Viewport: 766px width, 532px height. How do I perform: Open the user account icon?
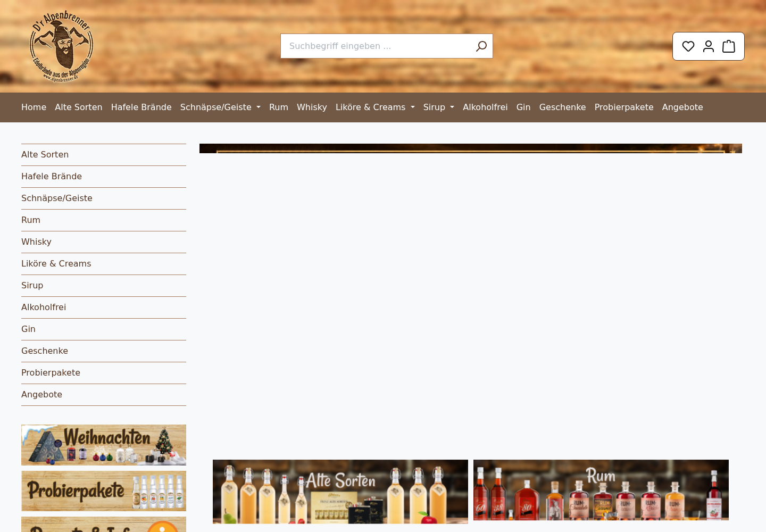[709, 46]
